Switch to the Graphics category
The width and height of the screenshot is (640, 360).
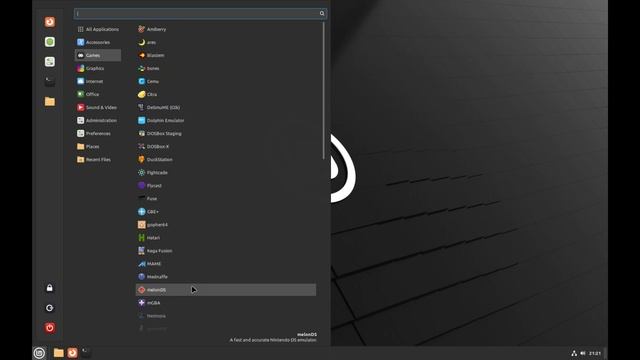click(x=98, y=69)
